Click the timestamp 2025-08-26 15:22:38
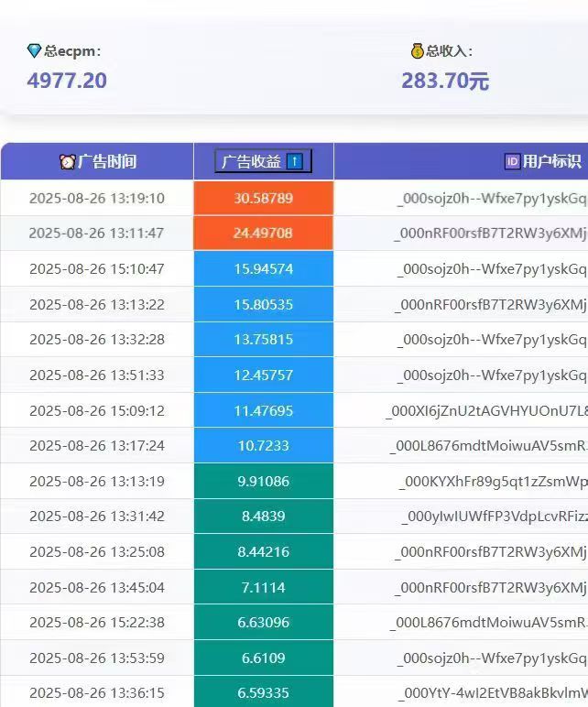Image resolution: width=588 pixels, height=707 pixels. (97, 623)
